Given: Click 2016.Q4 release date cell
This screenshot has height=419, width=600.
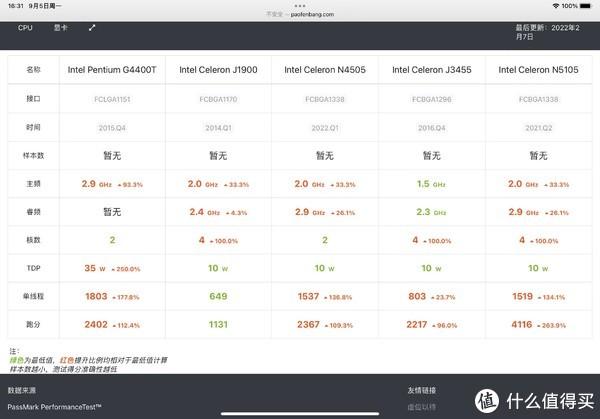Looking at the screenshot, I should [432, 128].
